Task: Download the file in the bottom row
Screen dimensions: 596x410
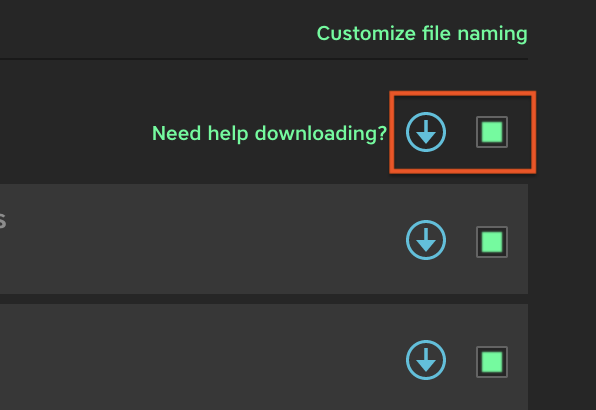Action: pos(426,360)
